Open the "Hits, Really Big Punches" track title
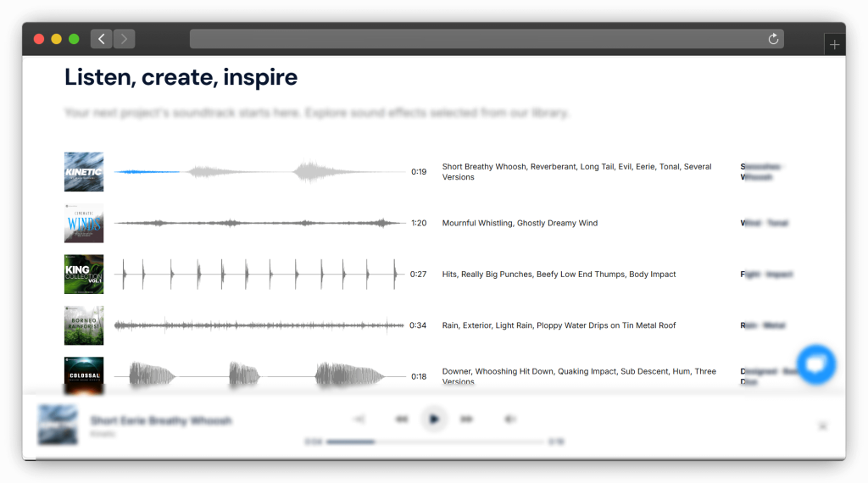This screenshot has height=483, width=868. click(x=557, y=275)
